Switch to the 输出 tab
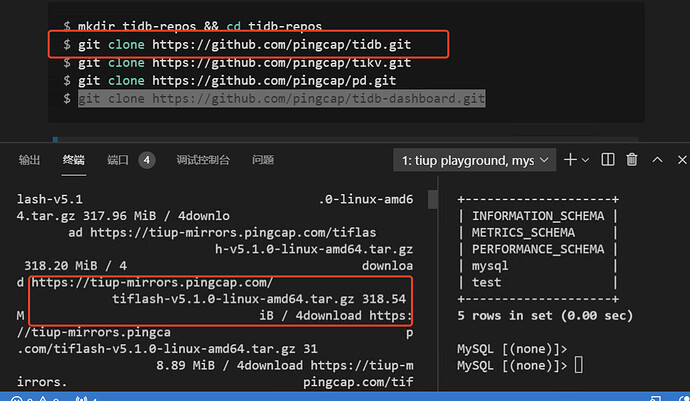Screen dimensions: 690x401 (29, 160)
